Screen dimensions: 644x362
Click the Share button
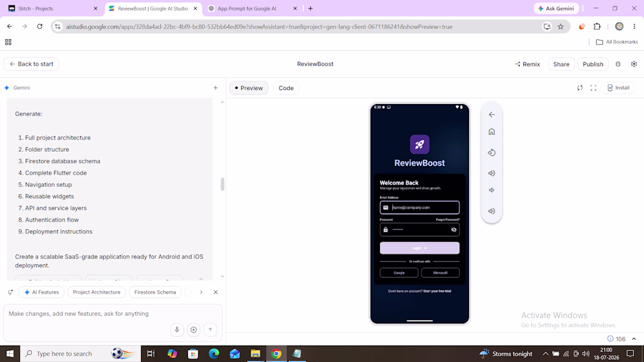pos(561,64)
